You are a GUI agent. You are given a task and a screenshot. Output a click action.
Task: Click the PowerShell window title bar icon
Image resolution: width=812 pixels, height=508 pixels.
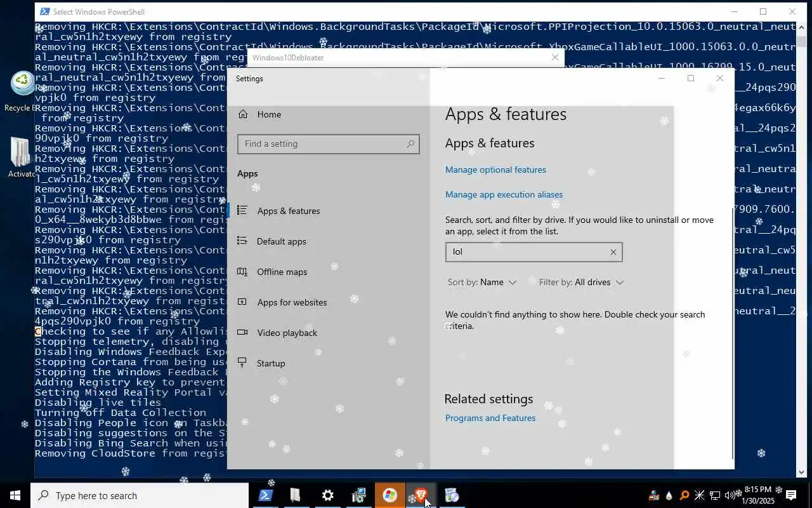point(45,11)
